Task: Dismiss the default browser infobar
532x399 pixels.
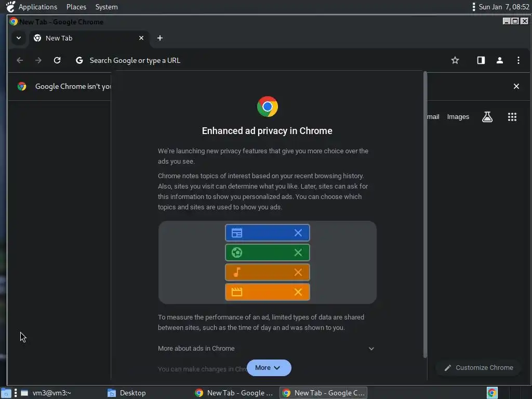Action: [x=516, y=86]
